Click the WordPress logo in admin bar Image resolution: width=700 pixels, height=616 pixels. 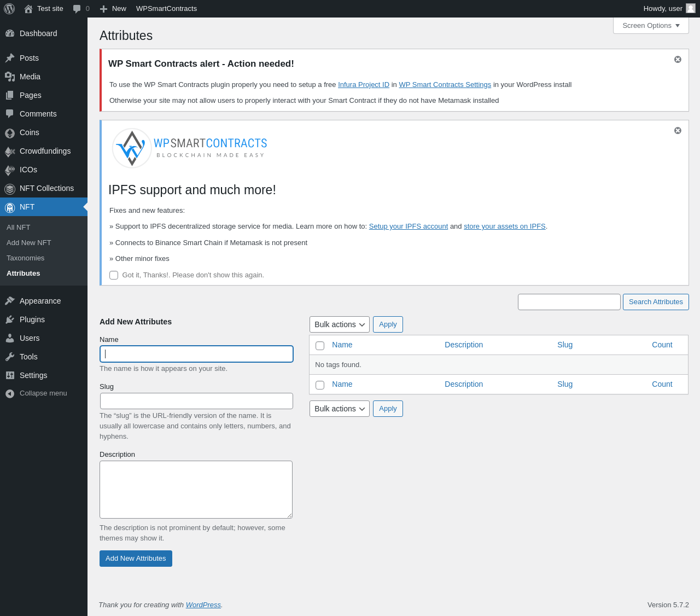(9, 9)
